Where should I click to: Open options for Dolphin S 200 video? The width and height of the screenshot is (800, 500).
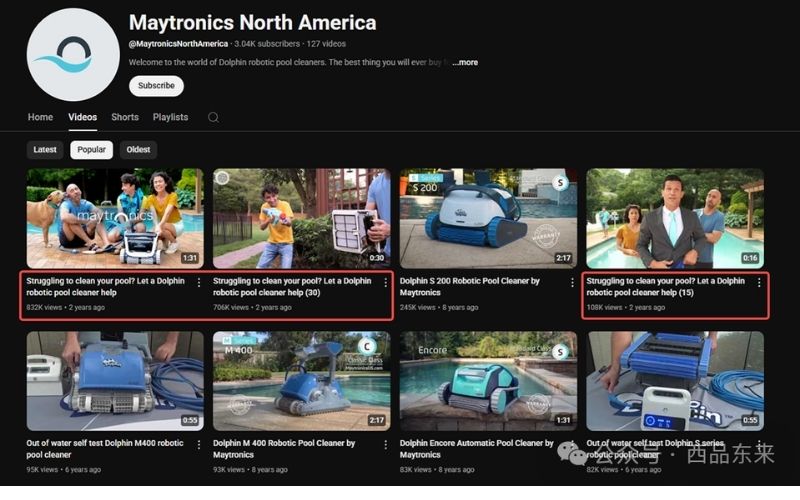[572, 283]
